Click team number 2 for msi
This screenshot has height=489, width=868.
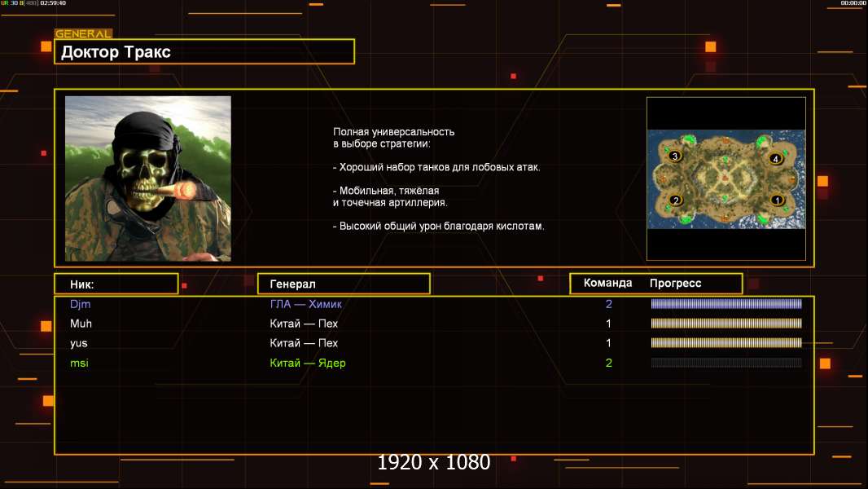(x=609, y=363)
